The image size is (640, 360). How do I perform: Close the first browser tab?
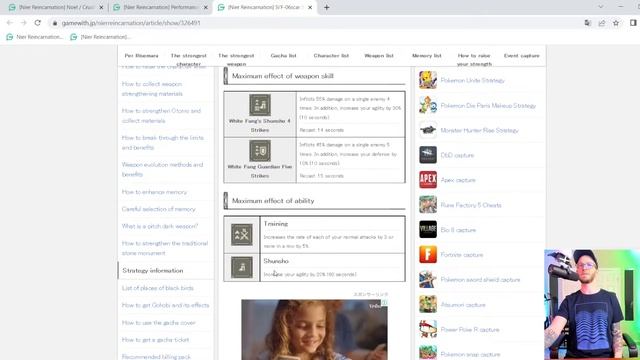(101, 7)
